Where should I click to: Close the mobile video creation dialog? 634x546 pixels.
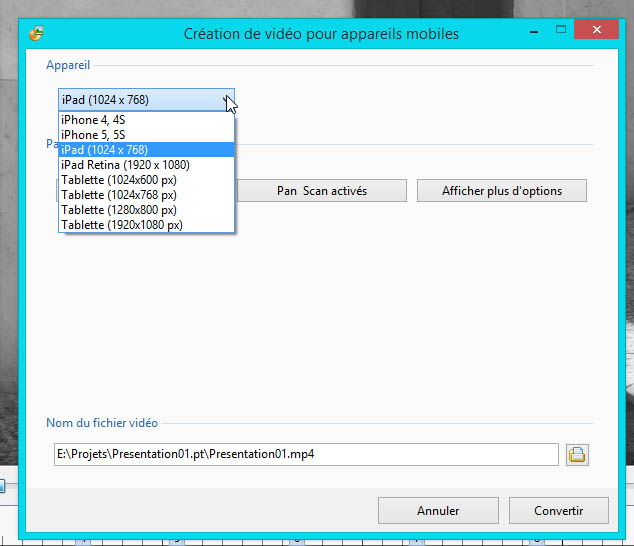tap(606, 33)
